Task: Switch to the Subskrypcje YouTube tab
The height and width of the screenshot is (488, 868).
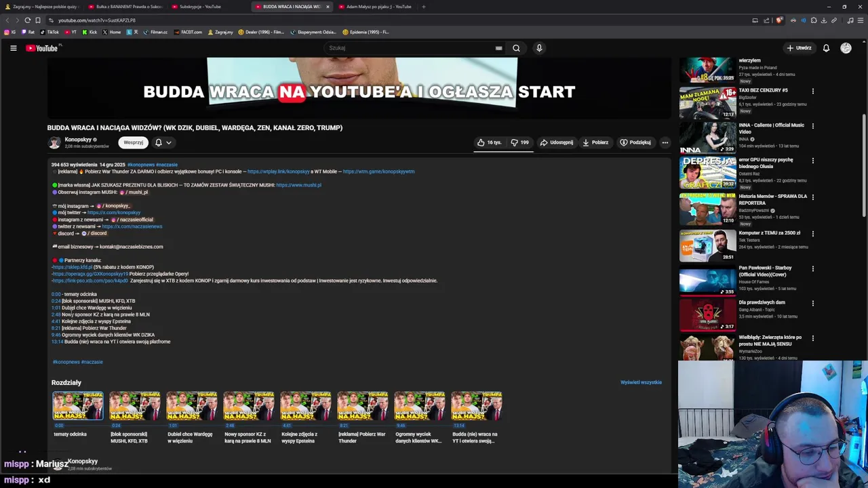Action: coord(208,7)
